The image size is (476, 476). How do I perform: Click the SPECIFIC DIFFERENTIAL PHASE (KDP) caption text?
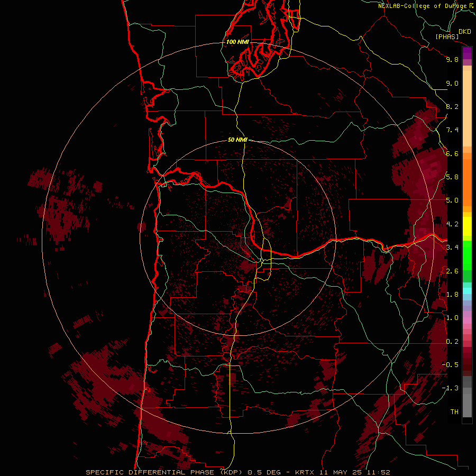tap(163, 472)
